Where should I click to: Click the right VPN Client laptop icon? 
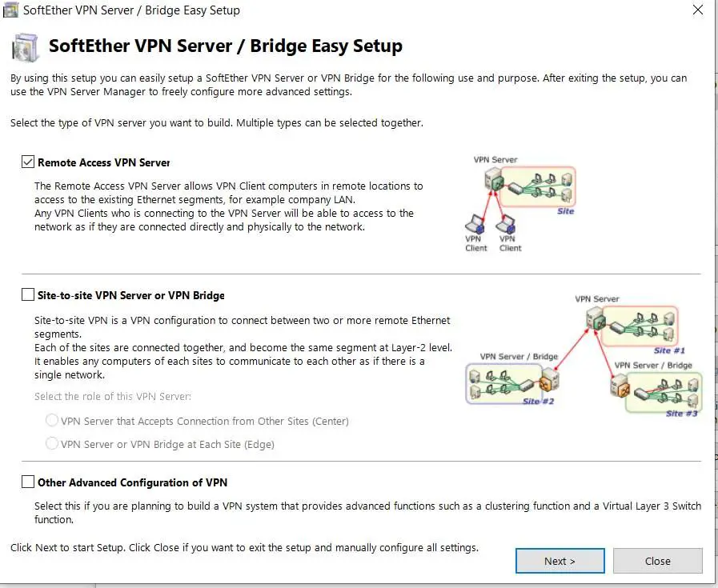tap(507, 223)
